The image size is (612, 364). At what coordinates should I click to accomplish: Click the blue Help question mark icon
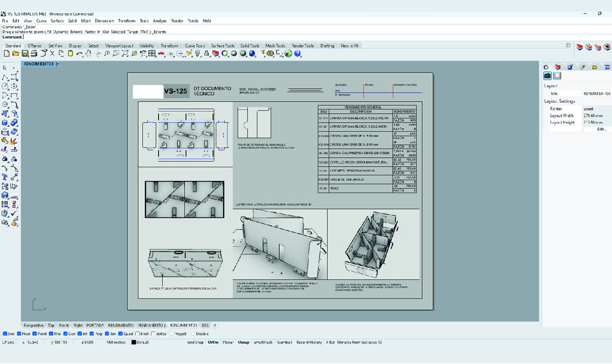297,53
